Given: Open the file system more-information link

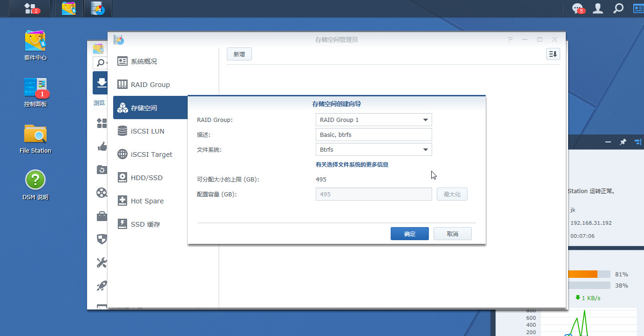Looking at the screenshot, I should 352,164.
